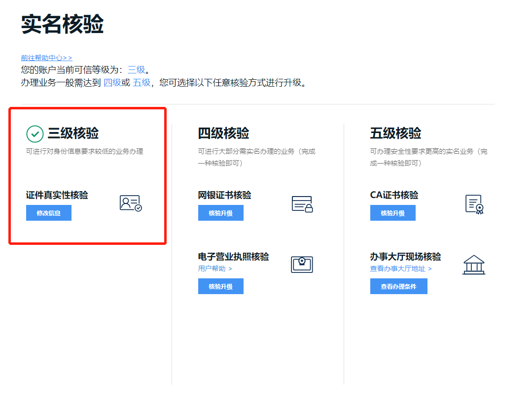This screenshot has height=403, width=532.
Task: Expand the 用户帮助 > link
Action: tap(215, 269)
